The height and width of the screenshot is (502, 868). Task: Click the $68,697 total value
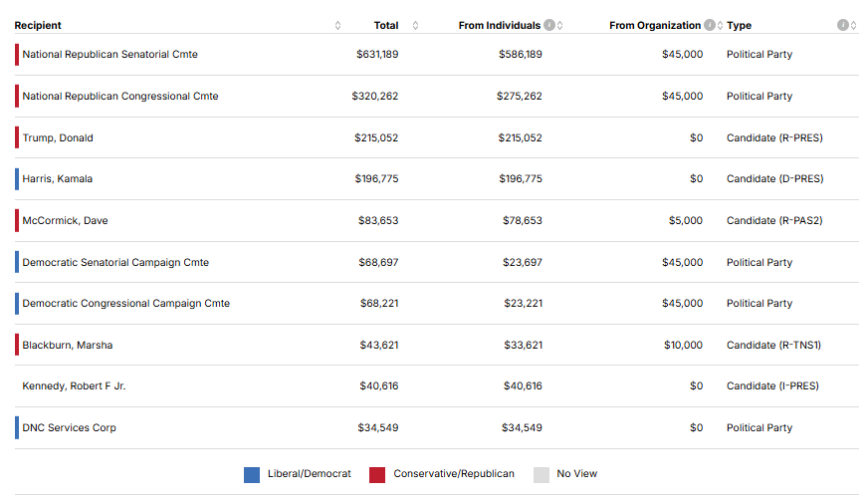(378, 262)
